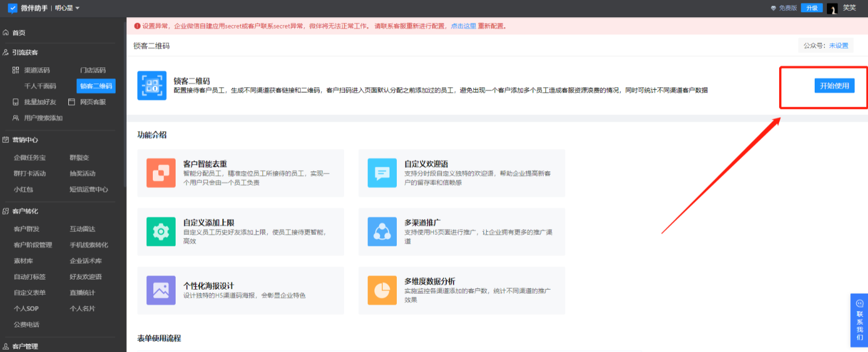Open the 千人千面码 menu item
This screenshot has height=352, width=868.
pyautogui.click(x=40, y=86)
